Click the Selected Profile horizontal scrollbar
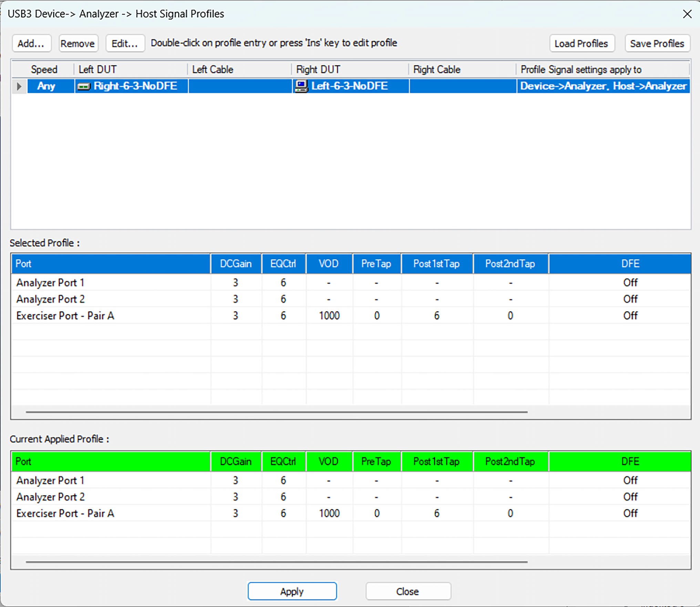The image size is (700, 607). (277, 412)
